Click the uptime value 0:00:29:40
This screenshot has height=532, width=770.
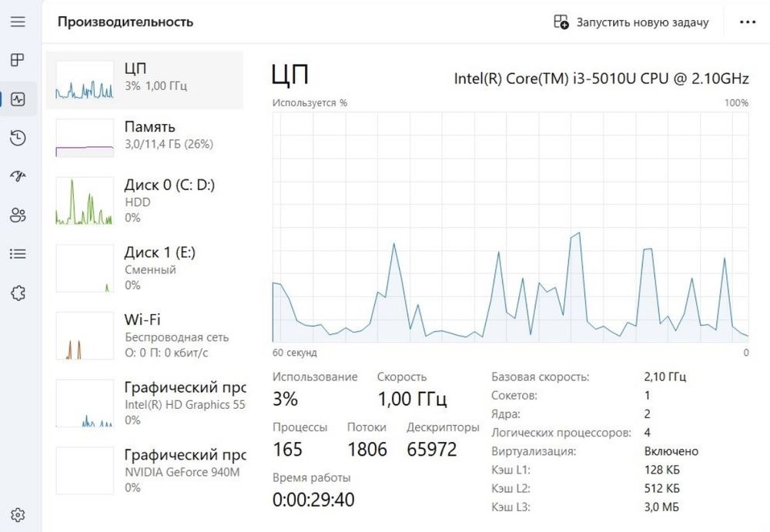coord(313,500)
